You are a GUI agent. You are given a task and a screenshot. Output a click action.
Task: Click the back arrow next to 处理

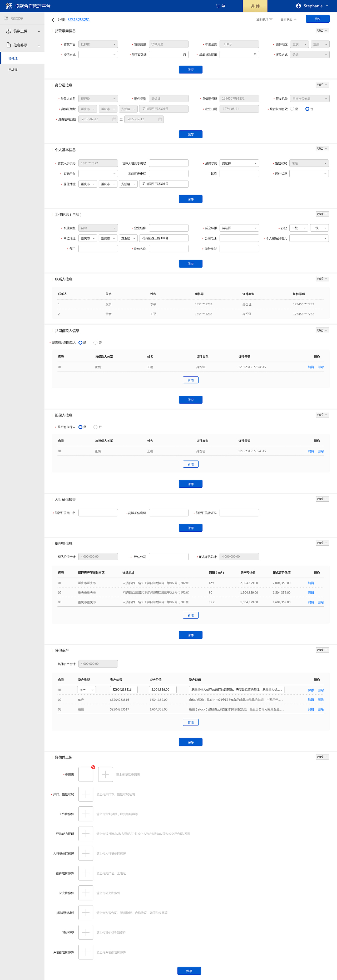[54, 20]
